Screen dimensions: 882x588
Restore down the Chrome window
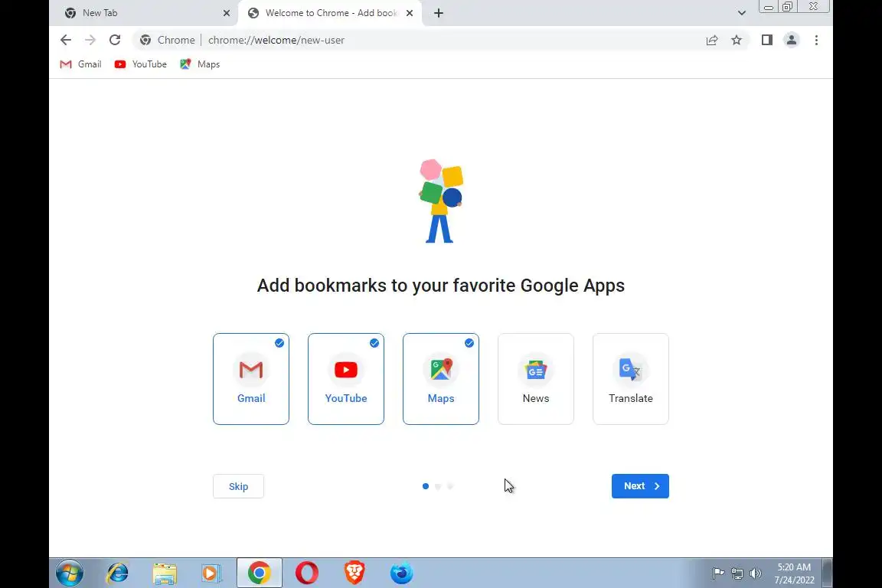coord(788,7)
